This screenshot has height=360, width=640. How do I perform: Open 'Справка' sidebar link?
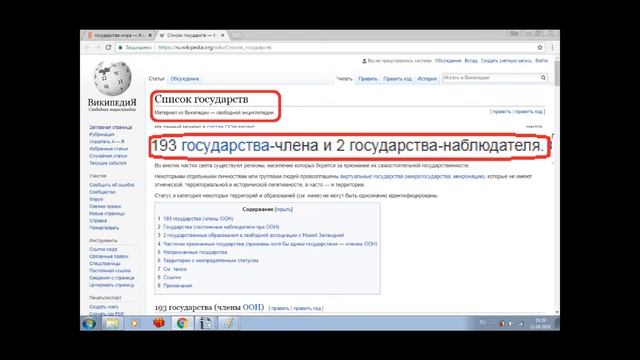(98, 221)
